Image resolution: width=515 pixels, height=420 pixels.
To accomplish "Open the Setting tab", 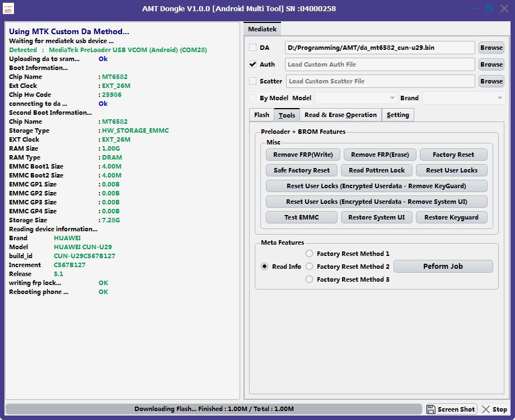I will click(398, 115).
